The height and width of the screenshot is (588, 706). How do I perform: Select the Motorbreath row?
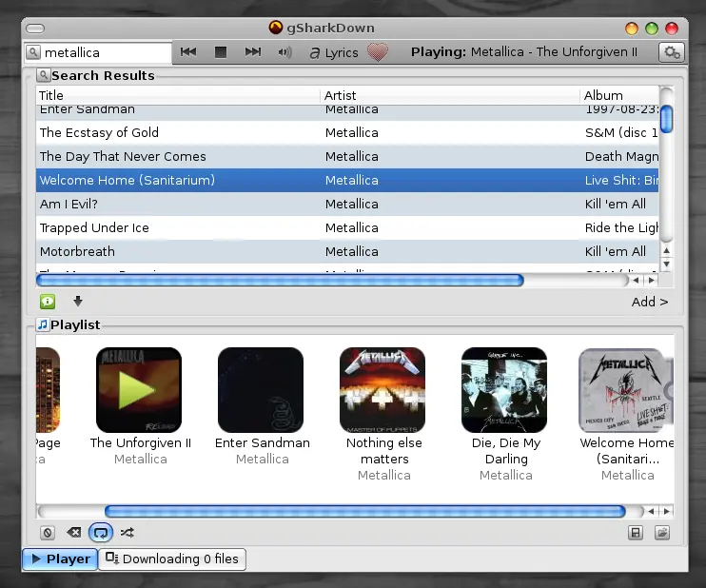click(347, 252)
